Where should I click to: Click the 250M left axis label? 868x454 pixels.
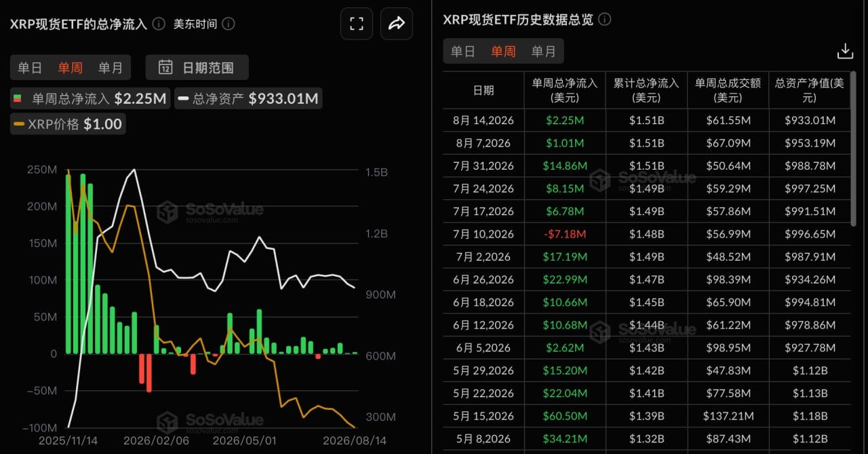pyautogui.click(x=42, y=169)
